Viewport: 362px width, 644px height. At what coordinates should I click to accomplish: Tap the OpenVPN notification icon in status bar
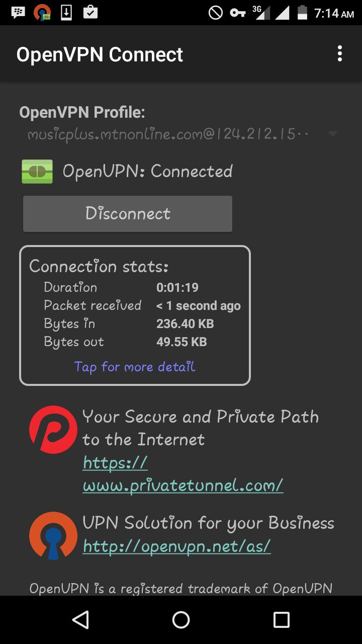pyautogui.click(x=42, y=13)
